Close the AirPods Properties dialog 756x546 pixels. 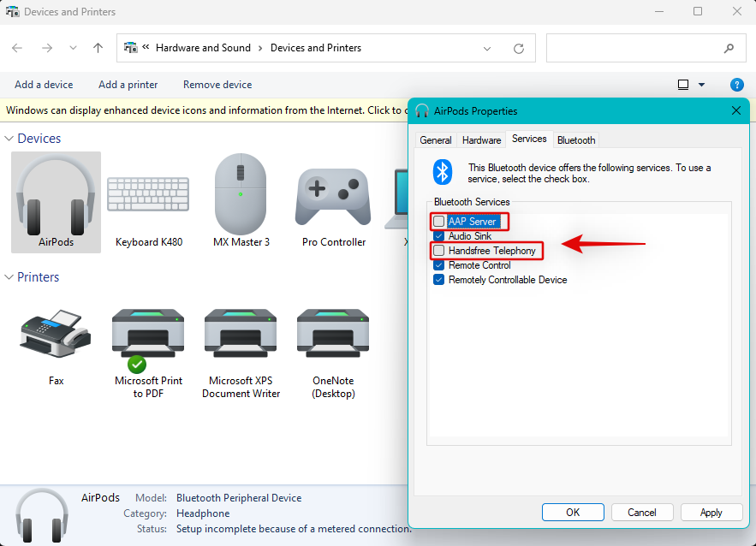coord(735,111)
